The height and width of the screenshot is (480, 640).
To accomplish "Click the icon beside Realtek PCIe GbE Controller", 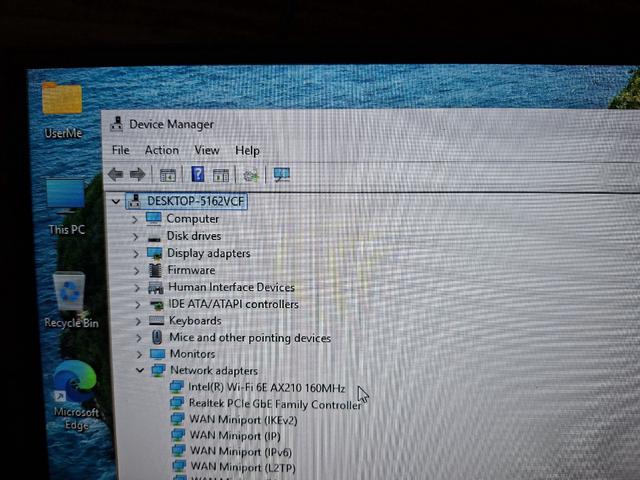I will (177, 403).
